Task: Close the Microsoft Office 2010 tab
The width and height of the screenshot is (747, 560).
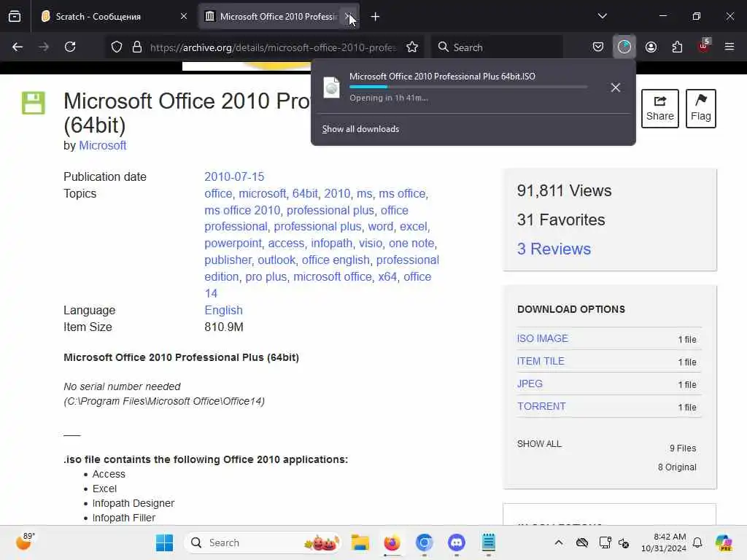Action: tap(348, 17)
